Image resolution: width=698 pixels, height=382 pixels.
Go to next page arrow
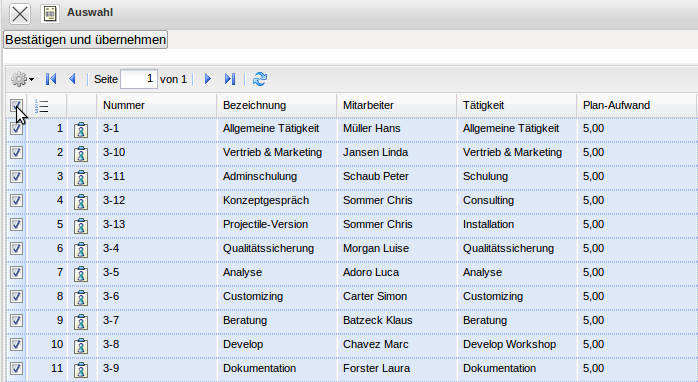coord(207,79)
